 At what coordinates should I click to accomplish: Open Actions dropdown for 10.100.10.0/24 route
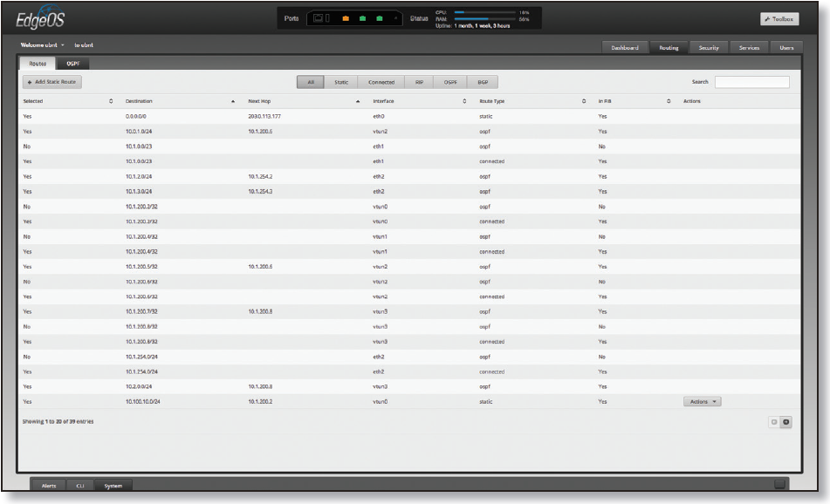702,402
